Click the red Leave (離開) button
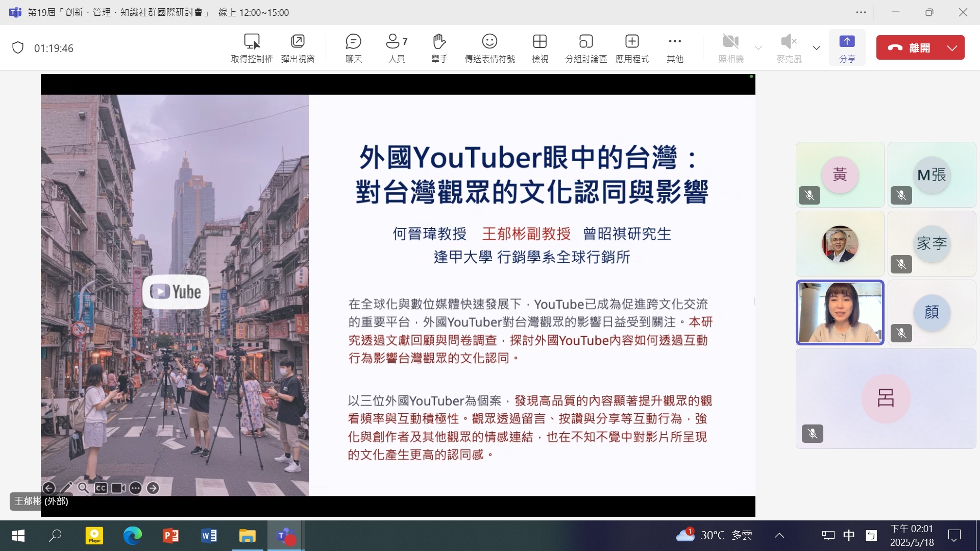The height and width of the screenshot is (551, 980). [x=908, y=47]
